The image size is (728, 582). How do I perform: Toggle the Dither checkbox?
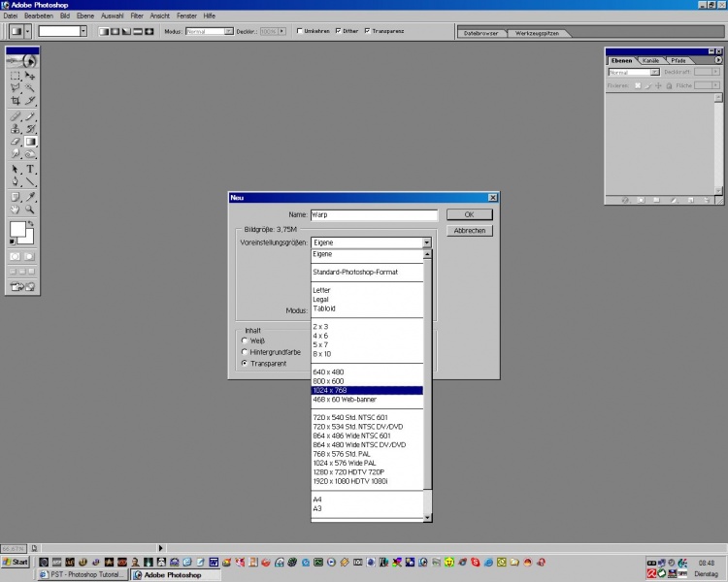click(x=339, y=31)
